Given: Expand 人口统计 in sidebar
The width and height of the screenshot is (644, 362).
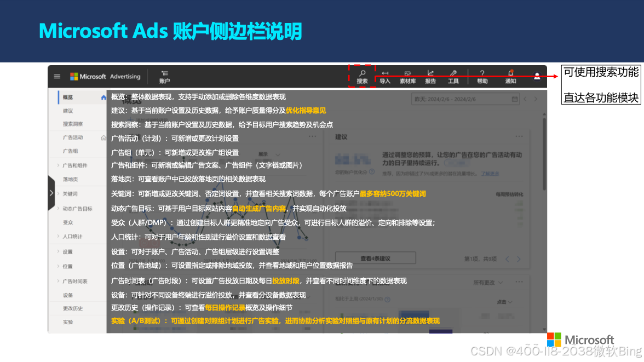Looking at the screenshot, I should 58,236.
